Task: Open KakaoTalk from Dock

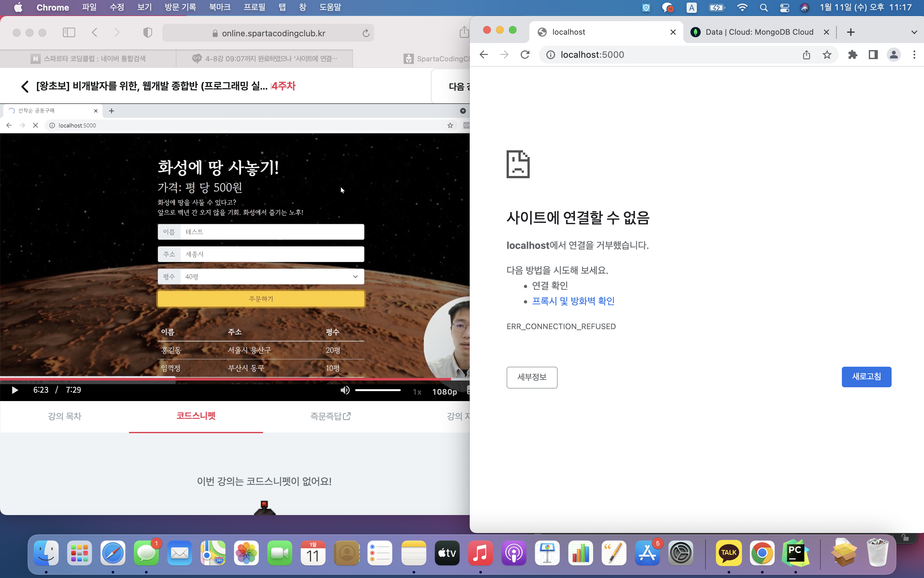Action: click(x=729, y=553)
